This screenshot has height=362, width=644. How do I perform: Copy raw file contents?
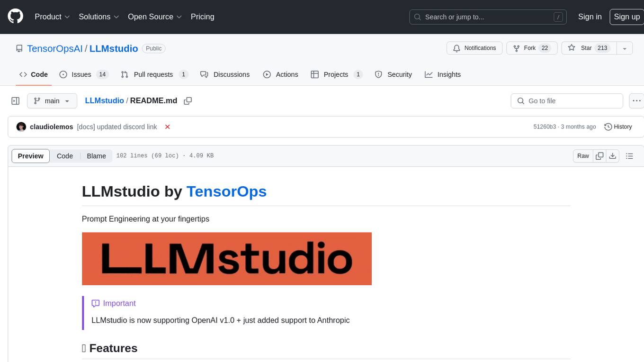[x=599, y=156]
